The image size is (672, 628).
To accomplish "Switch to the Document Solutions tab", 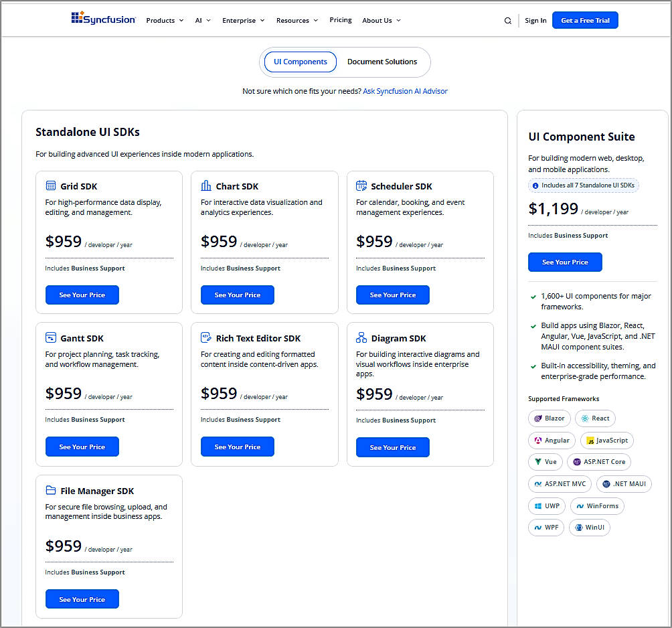I will pyautogui.click(x=382, y=62).
